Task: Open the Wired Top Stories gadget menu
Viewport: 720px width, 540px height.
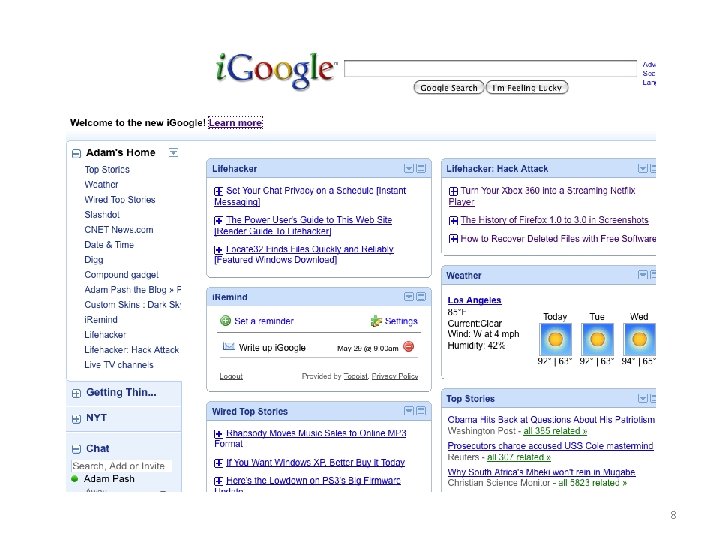Action: pos(409,411)
